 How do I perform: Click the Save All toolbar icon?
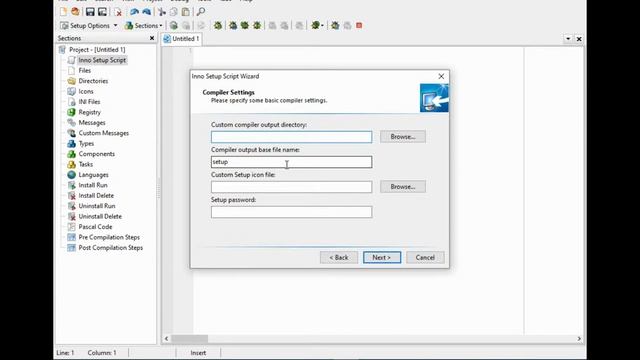[102, 12]
